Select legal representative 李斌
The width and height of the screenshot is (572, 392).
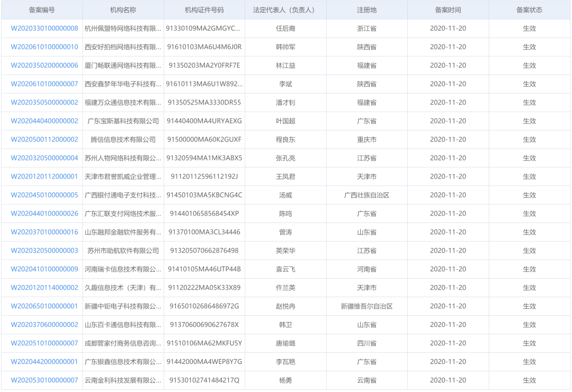point(285,84)
